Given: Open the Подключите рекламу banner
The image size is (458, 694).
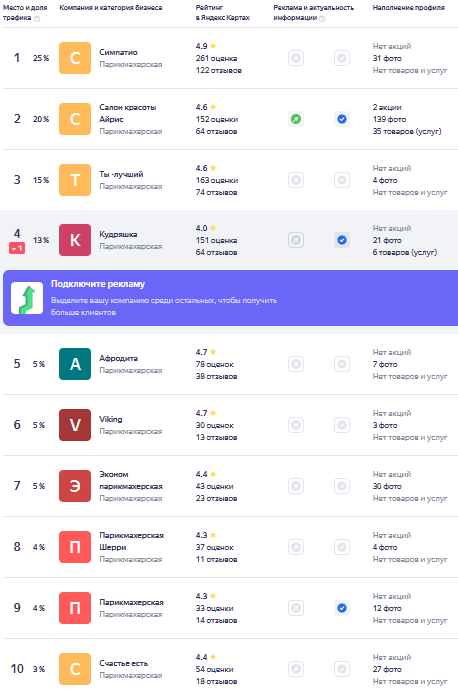Looking at the screenshot, I should click(230, 298).
